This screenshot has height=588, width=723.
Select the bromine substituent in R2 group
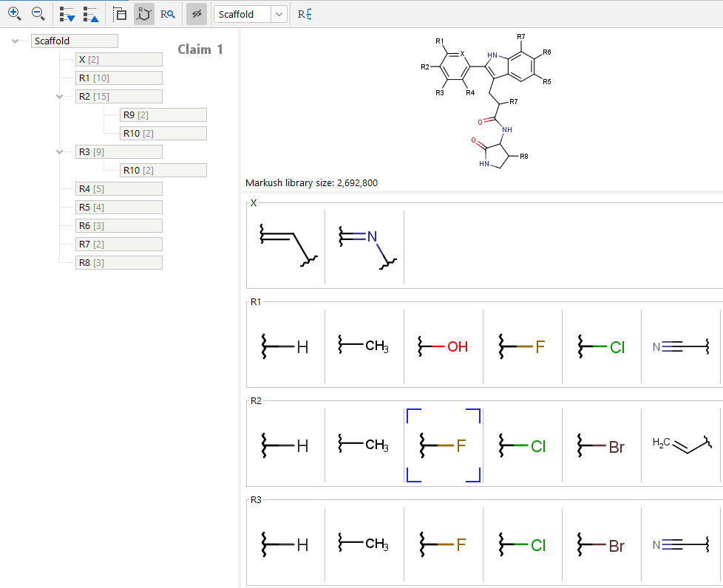(x=601, y=445)
